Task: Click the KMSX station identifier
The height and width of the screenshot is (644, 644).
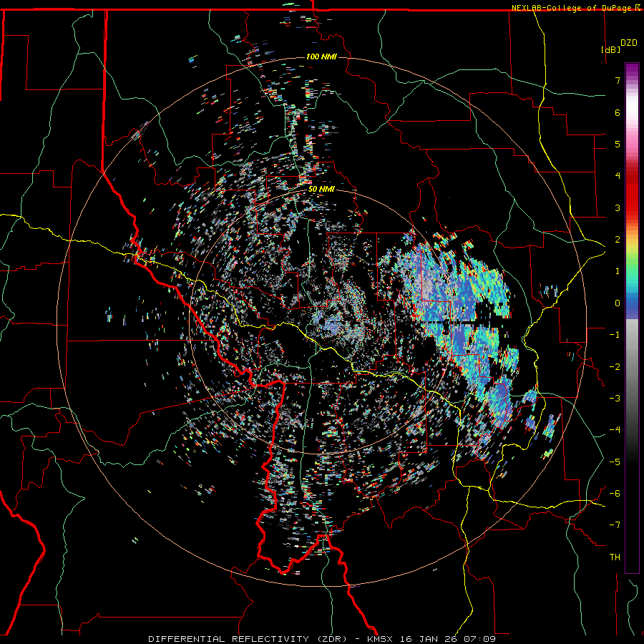Action: 381,639
